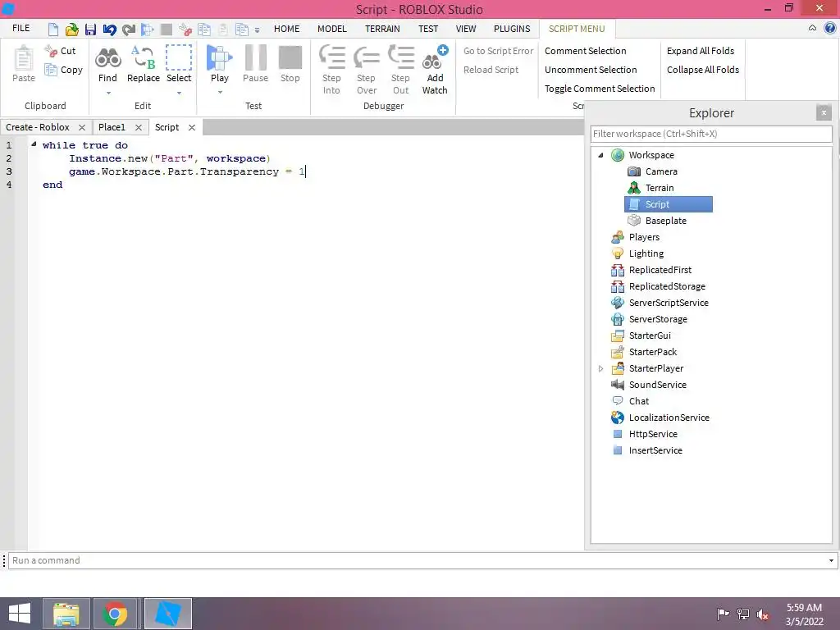Click Reload Script
The height and width of the screenshot is (630, 840).
(491, 70)
